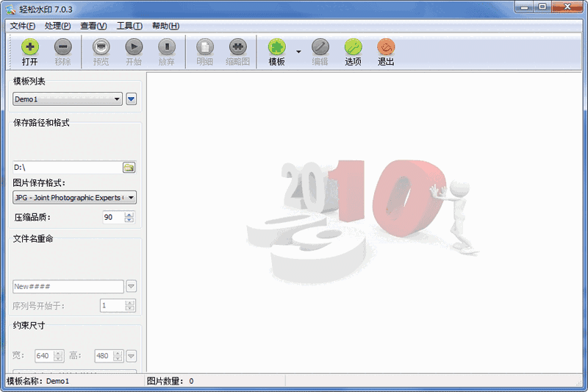The width and height of the screenshot is (588, 392).
Task: Open the 帮助(H) menu
Action: (165, 26)
